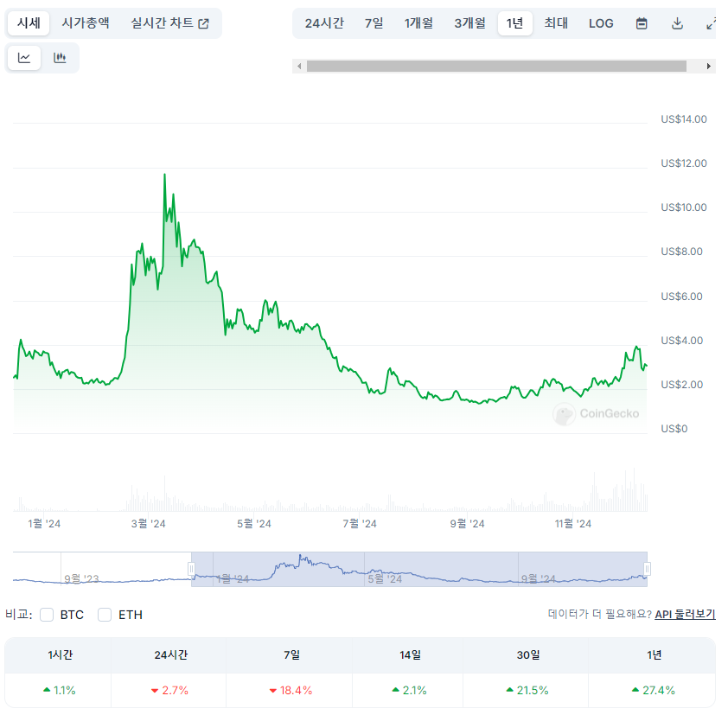This screenshot has width=728, height=715.
Task: Click the shaded range navigator selection
Action: click(x=419, y=569)
